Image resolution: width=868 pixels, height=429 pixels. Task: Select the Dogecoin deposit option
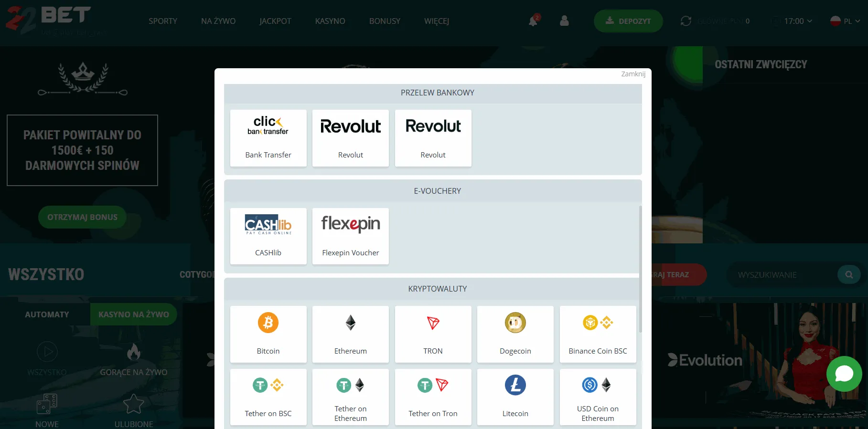515,334
